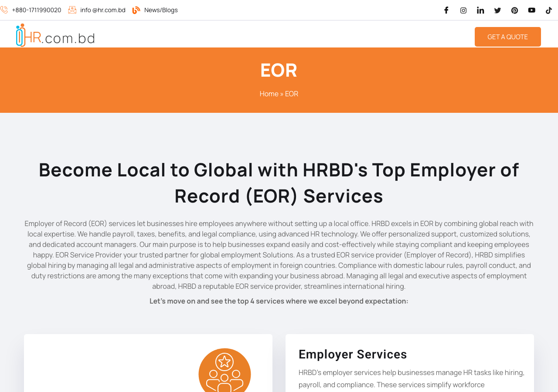Open the info@hr.com.bd email link
This screenshot has height=392, width=558.
point(103,10)
